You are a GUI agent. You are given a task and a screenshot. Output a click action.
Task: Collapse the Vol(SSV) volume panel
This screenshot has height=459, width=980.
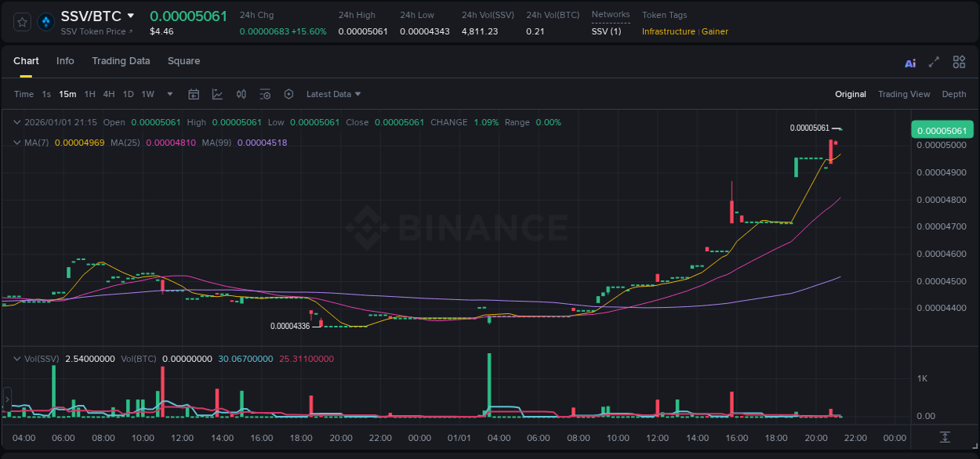click(x=16, y=358)
